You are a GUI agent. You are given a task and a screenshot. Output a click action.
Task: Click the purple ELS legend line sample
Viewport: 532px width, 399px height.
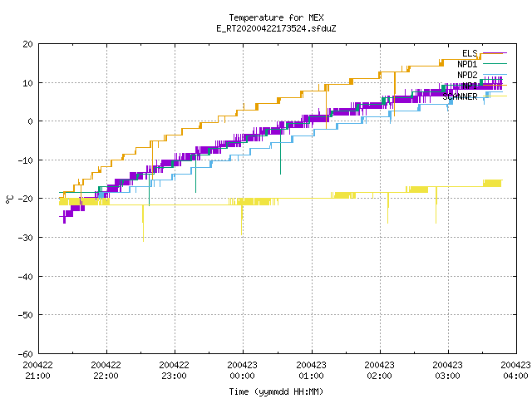495,53
